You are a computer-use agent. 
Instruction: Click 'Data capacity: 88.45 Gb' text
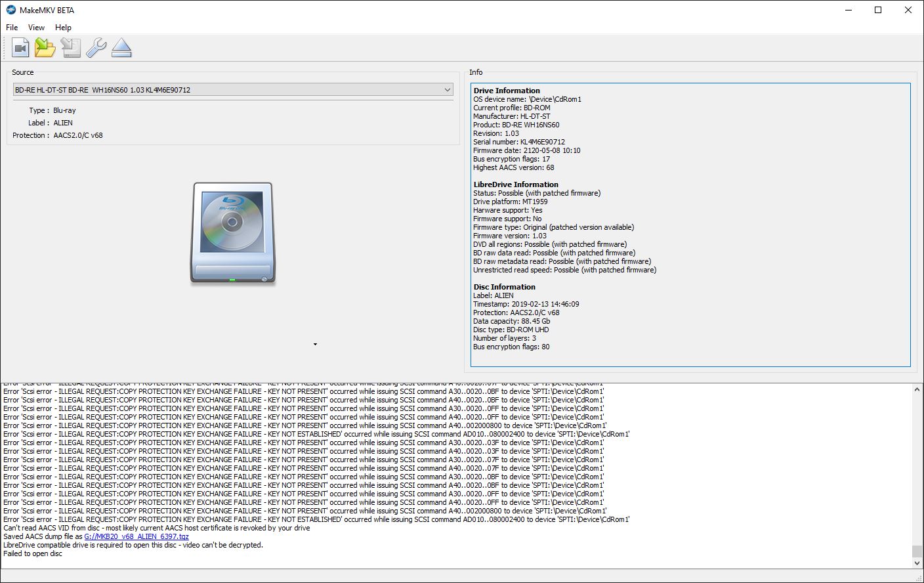(x=512, y=321)
